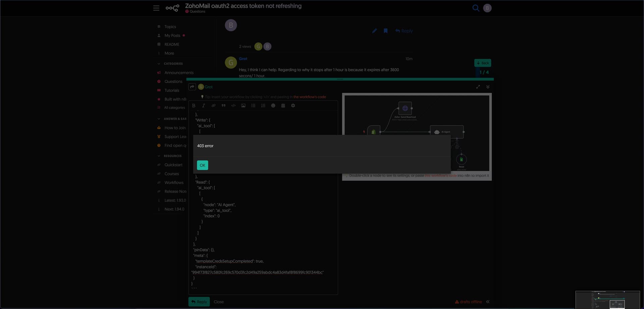Screen dimensions: 644x309
Task: Toggle bold formatting in composer
Action: tap(194, 105)
